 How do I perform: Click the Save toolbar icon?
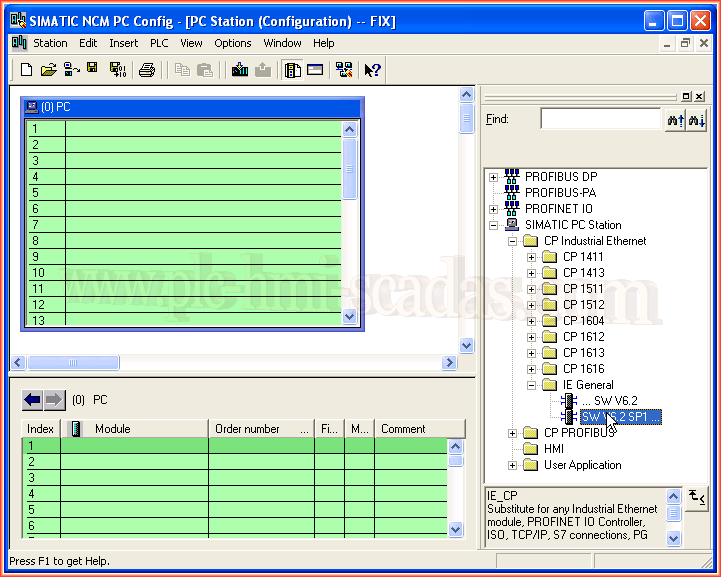tap(92, 69)
